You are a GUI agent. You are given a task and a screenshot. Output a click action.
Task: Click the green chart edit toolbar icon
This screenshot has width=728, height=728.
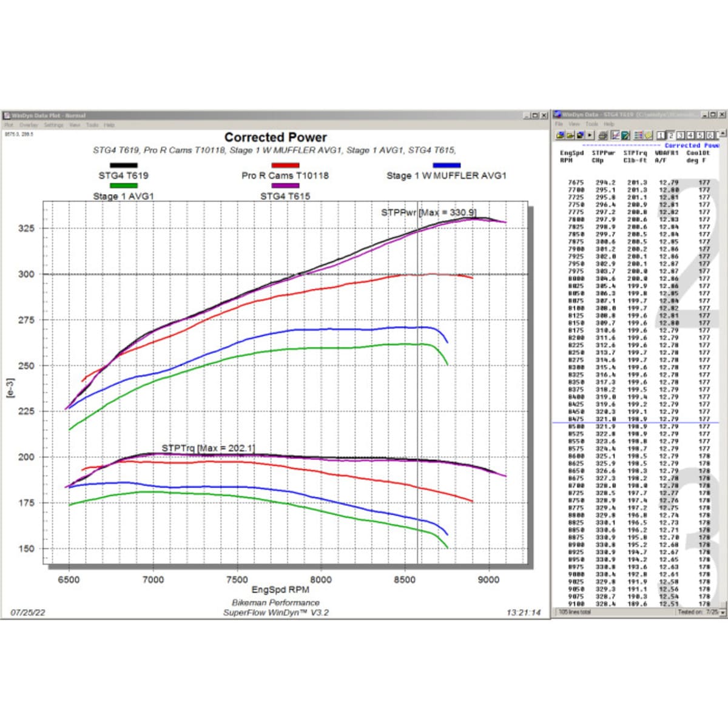625,134
